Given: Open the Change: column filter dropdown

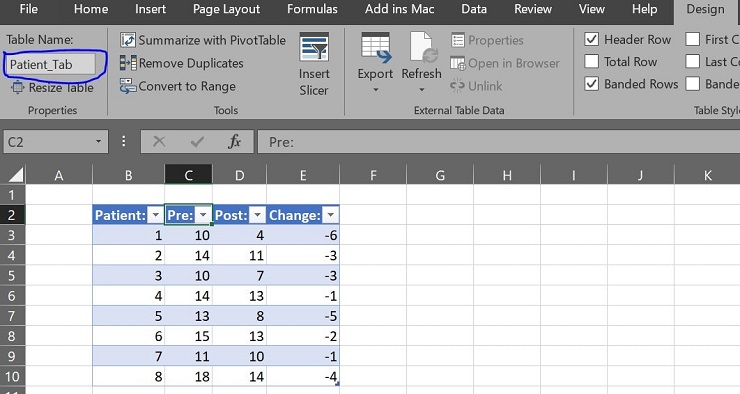Looking at the screenshot, I should pyautogui.click(x=330, y=215).
